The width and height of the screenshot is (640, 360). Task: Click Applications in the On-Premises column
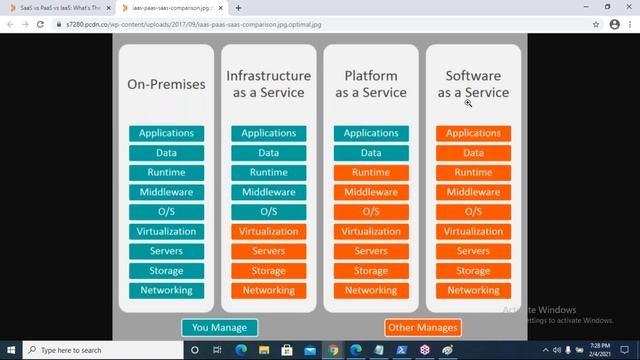[167, 133]
